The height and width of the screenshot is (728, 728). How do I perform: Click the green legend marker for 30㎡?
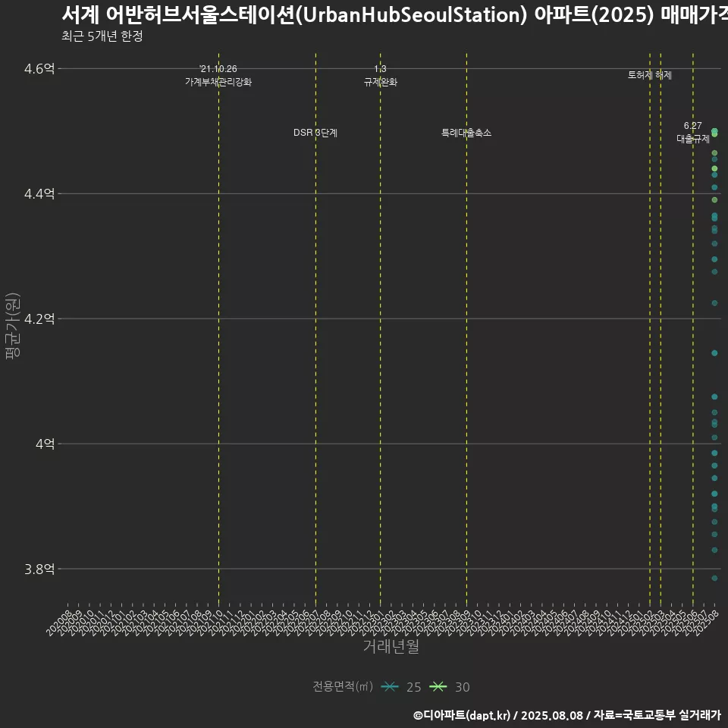(x=438, y=687)
